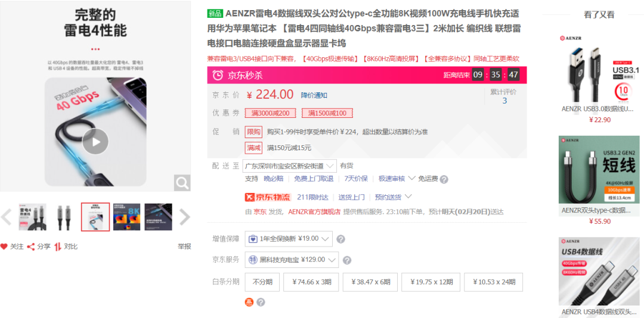Click the 满减 promotion tag
The width and height of the screenshot is (644, 318).
(253, 148)
